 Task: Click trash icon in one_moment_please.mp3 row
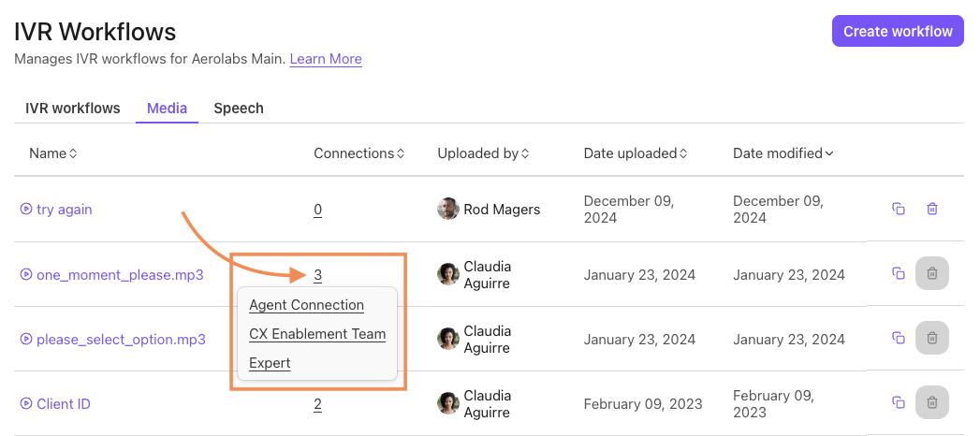pyautogui.click(x=932, y=273)
